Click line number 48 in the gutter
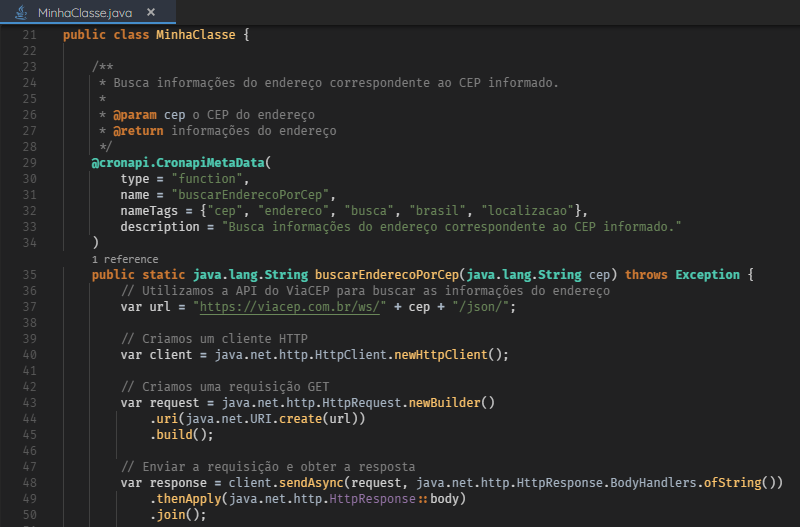This screenshot has height=527, width=800. [x=30, y=483]
